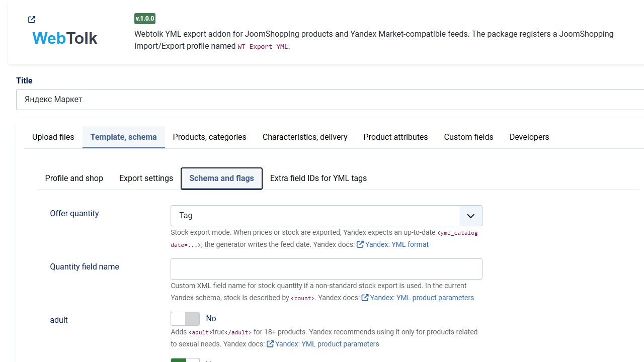Click the Offer quantity chevron arrow
This screenshot has height=362, width=644.
471,216
